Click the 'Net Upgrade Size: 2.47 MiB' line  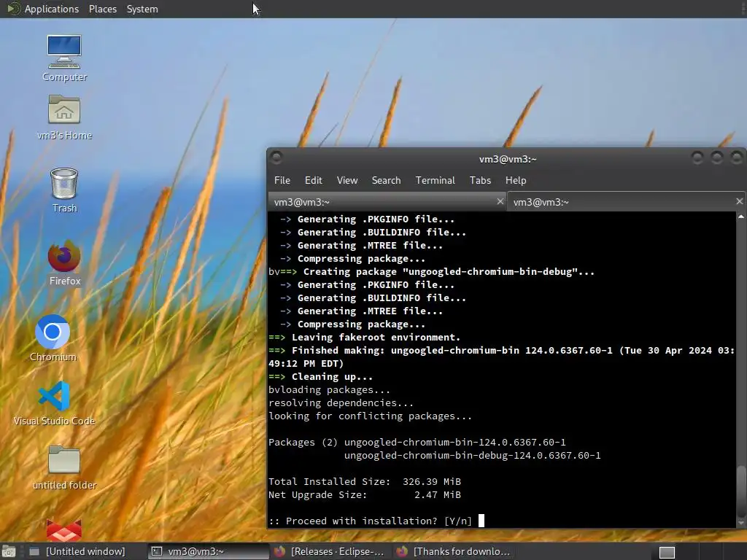365,495
